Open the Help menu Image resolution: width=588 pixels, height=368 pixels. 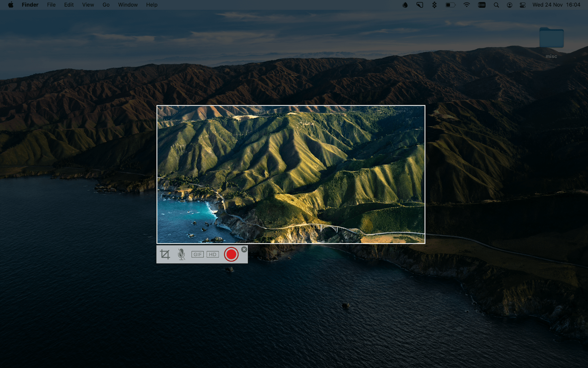pos(152,5)
